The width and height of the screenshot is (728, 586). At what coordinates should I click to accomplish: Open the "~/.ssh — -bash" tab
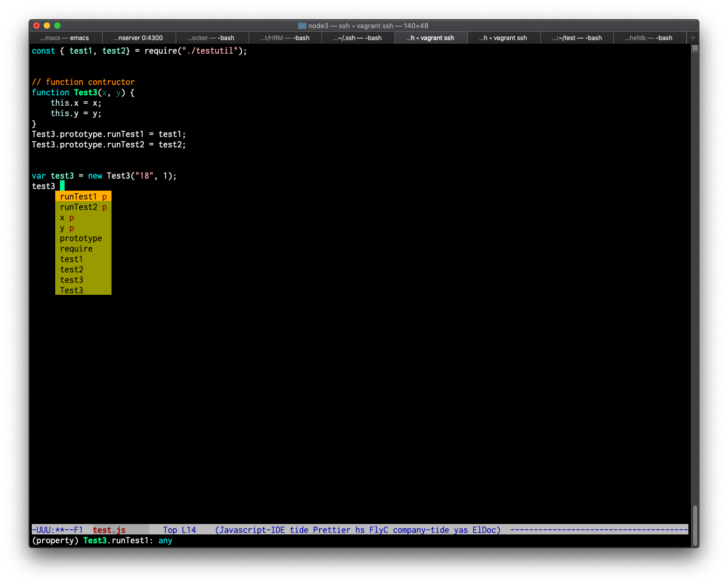358,38
